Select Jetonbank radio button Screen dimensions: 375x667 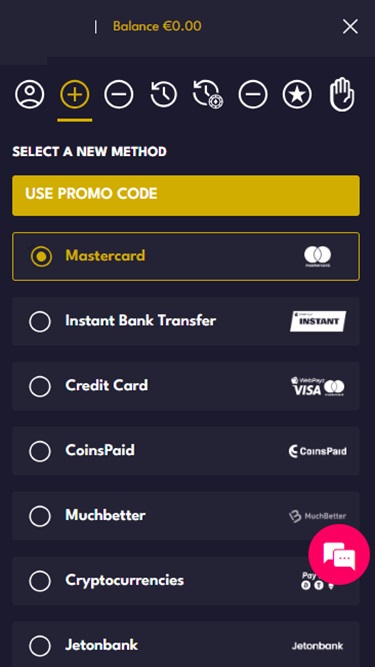40,646
